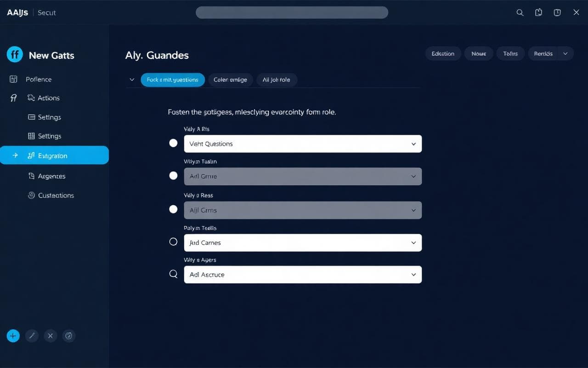Image resolution: width=588 pixels, height=368 pixels.
Task: Switch to the Colen emlige tab
Action: [230, 80]
